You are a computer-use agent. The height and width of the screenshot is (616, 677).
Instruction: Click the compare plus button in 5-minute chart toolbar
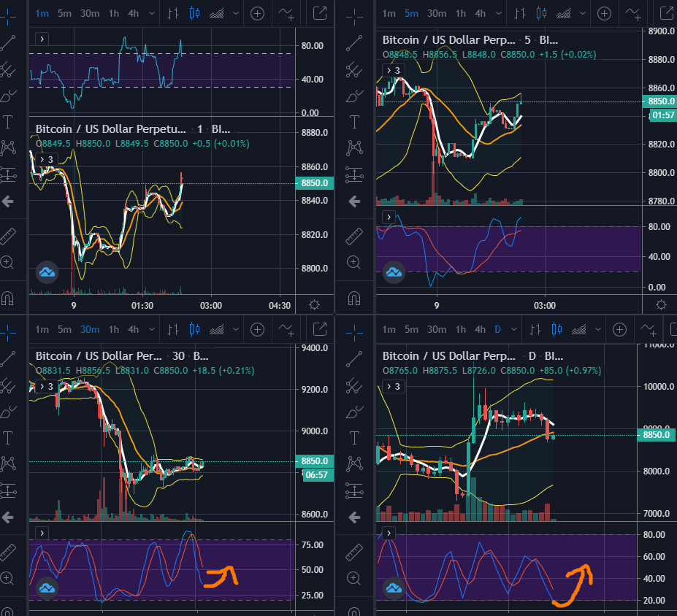tap(604, 14)
